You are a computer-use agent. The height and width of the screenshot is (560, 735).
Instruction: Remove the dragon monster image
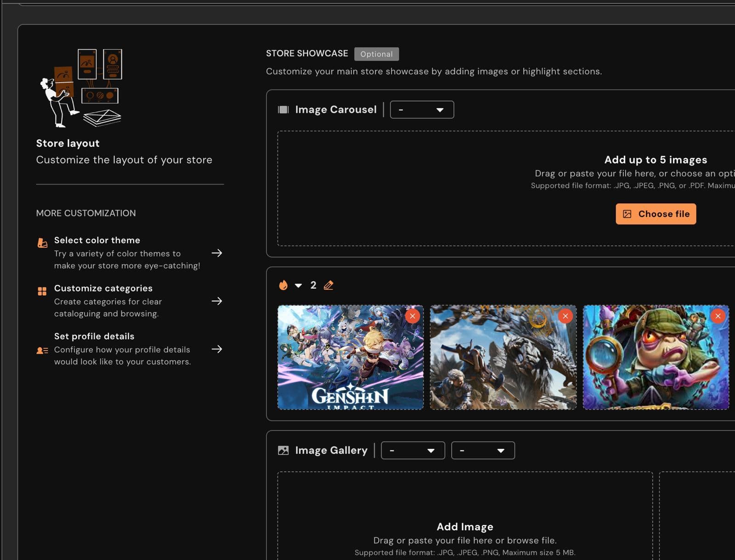point(565,316)
